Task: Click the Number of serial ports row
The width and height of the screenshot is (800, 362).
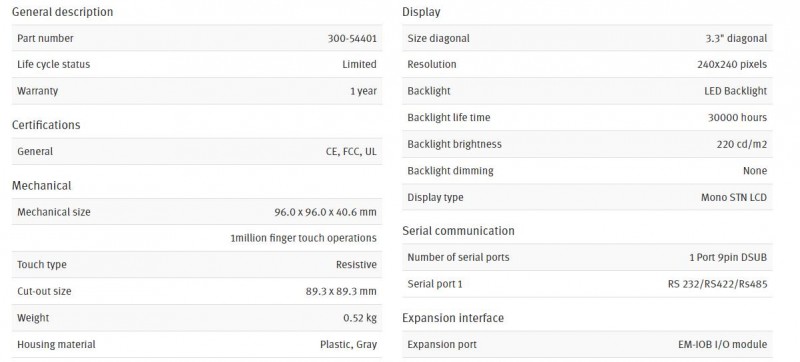Action: point(587,257)
